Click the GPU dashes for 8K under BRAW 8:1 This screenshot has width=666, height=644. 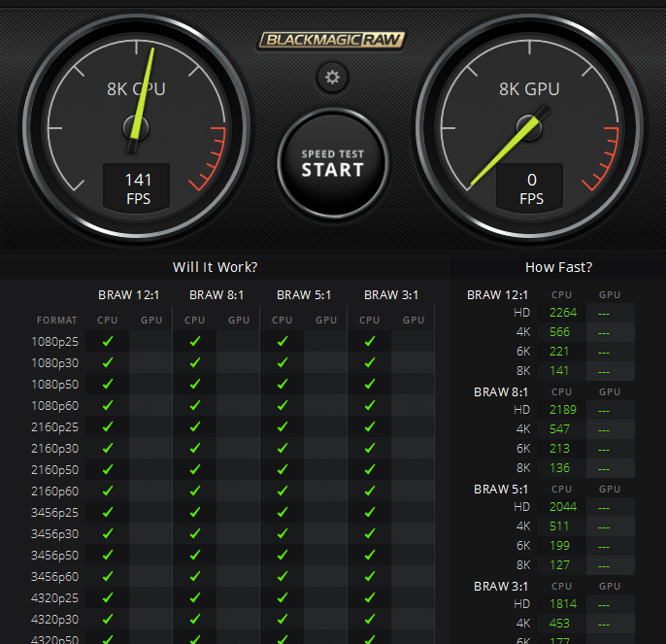tap(604, 470)
